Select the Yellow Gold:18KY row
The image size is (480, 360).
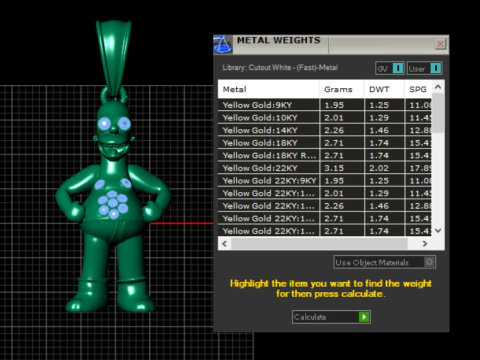pos(325,143)
